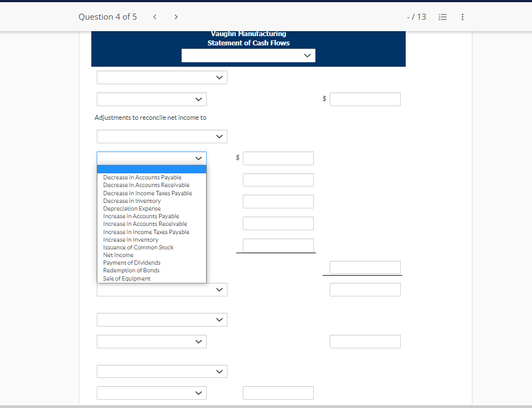Open the statement period dropdown in blue header

248,55
